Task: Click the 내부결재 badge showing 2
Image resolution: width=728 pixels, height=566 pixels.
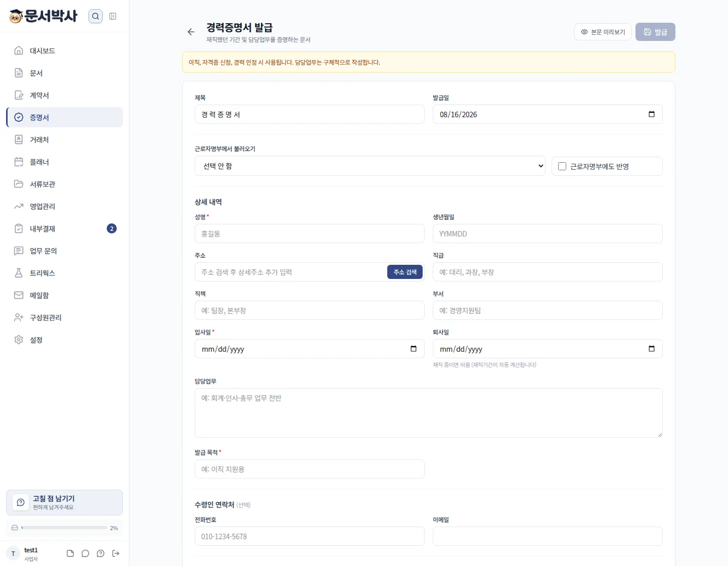Action: click(112, 228)
